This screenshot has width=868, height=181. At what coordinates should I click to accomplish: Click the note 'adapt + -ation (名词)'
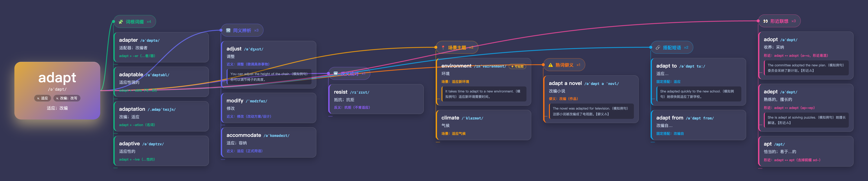137,125
